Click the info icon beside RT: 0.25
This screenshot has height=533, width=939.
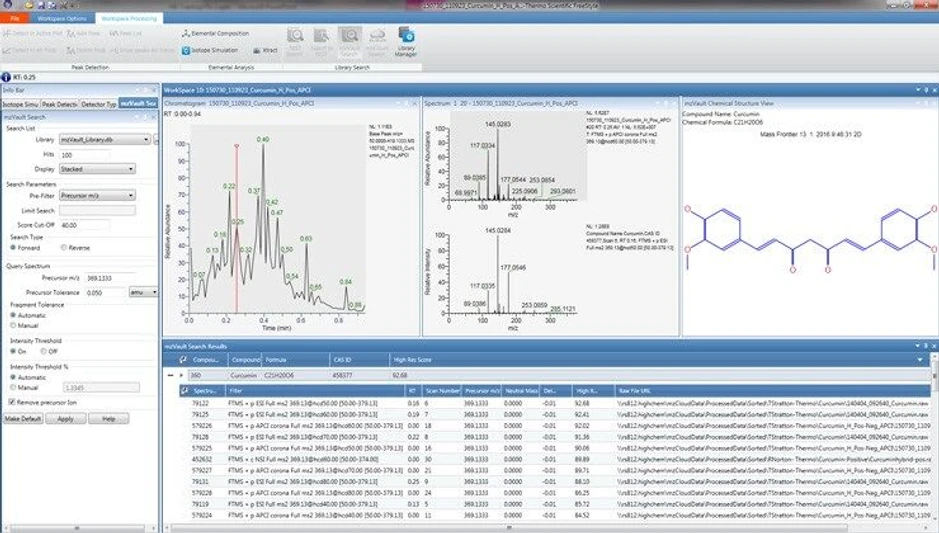click(6, 77)
